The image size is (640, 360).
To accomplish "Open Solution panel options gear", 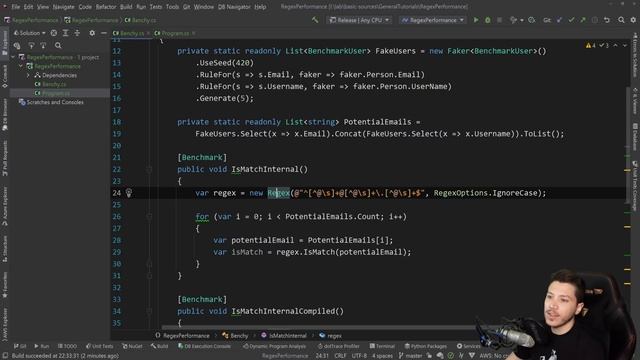I will 92,33.
